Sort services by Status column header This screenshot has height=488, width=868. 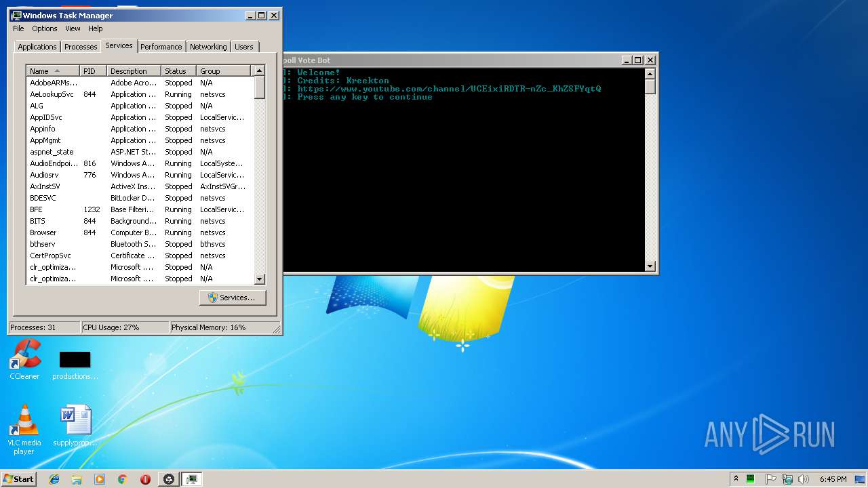click(179, 71)
